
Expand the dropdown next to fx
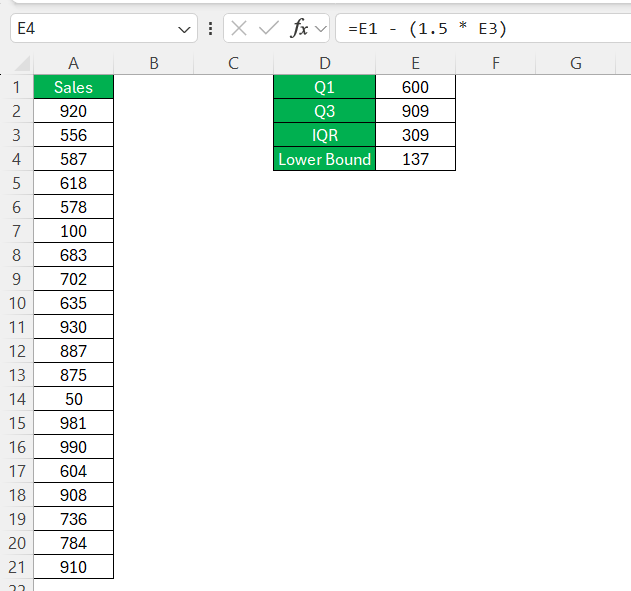tap(321, 29)
